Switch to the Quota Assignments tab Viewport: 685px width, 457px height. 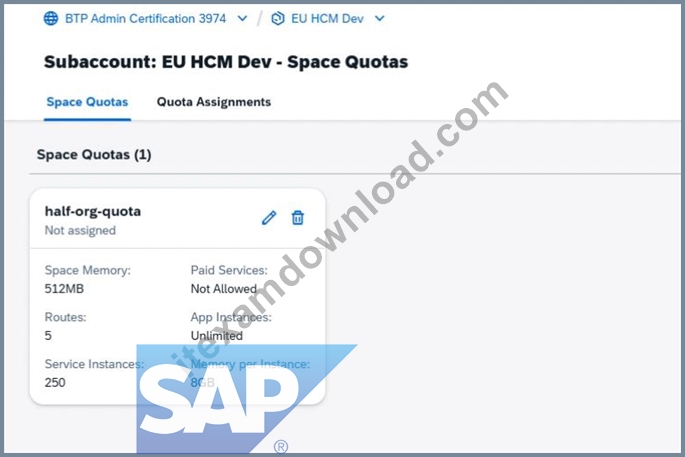[x=214, y=102]
